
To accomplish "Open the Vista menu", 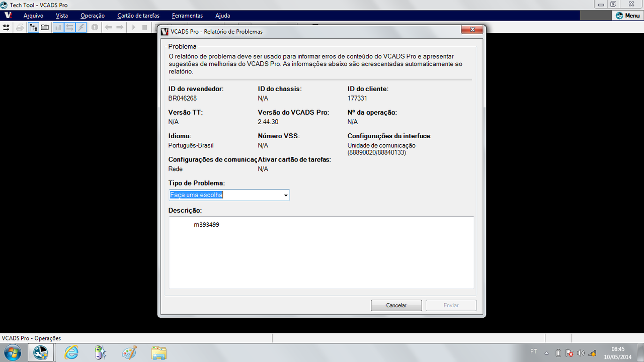I will point(62,16).
